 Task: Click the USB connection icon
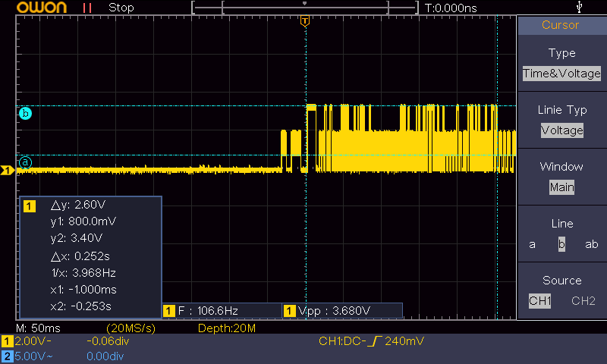(579, 7)
